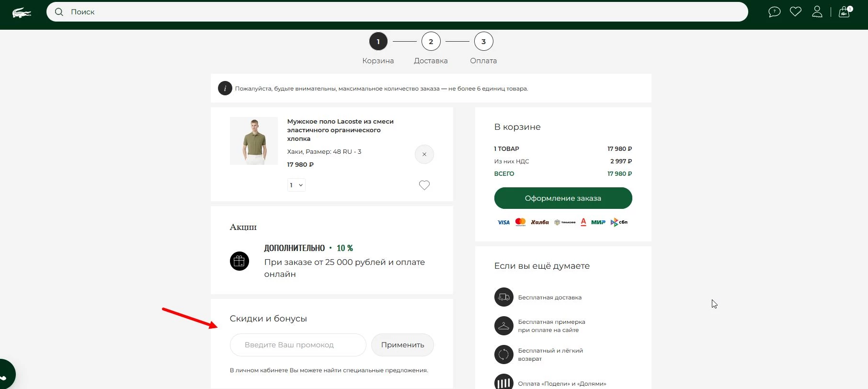Viewport: 868px width, 389px height.
Task: Click the info icon in notice banner
Action: click(x=225, y=88)
